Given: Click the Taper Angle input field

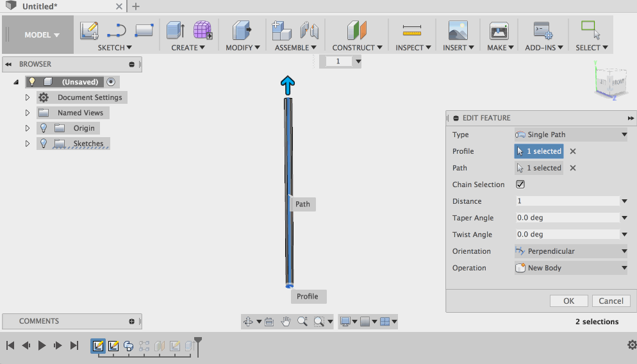Looking at the screenshot, I should click(x=567, y=218).
